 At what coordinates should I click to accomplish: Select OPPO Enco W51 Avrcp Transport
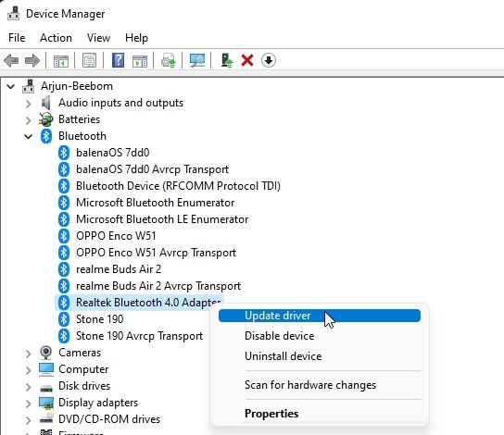point(156,253)
